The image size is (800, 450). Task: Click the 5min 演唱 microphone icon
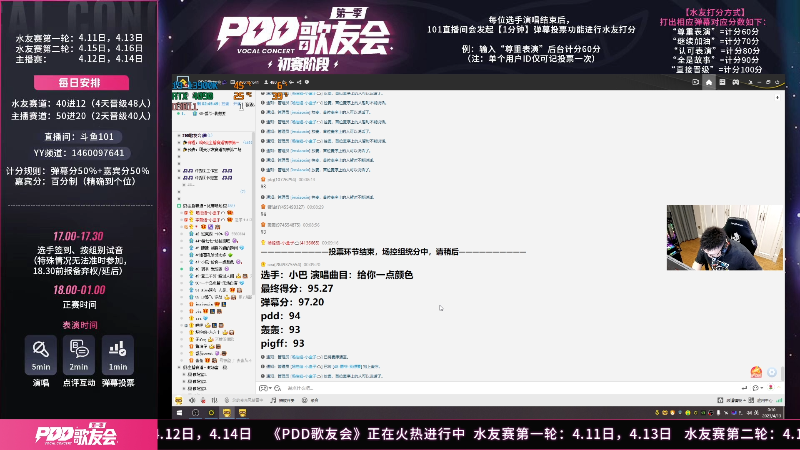[x=41, y=355]
